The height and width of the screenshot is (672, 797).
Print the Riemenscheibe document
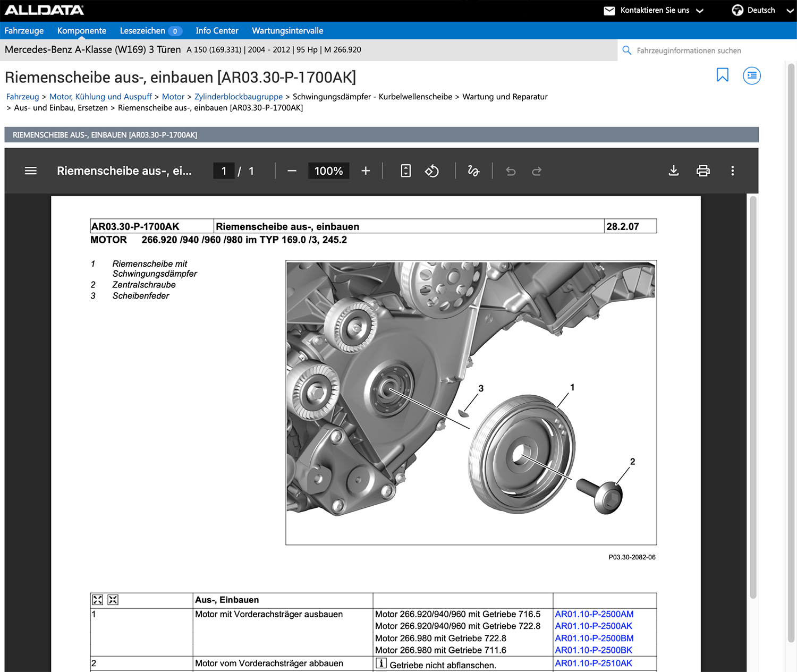click(x=703, y=171)
